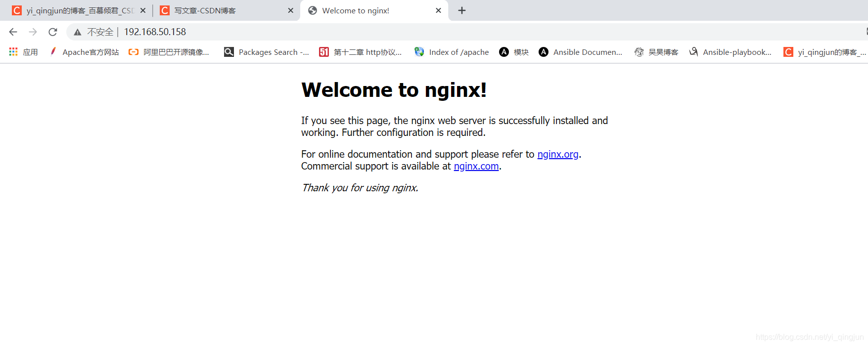Viewport: 868px width, 346px height.
Task: Click the not-secure warning triangle icon
Action: tap(78, 32)
